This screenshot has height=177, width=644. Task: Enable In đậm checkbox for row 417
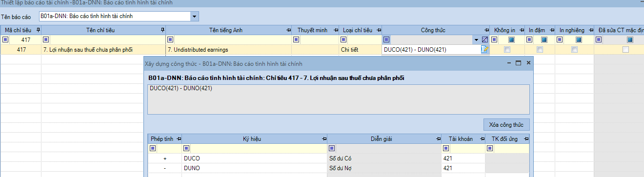click(540, 49)
